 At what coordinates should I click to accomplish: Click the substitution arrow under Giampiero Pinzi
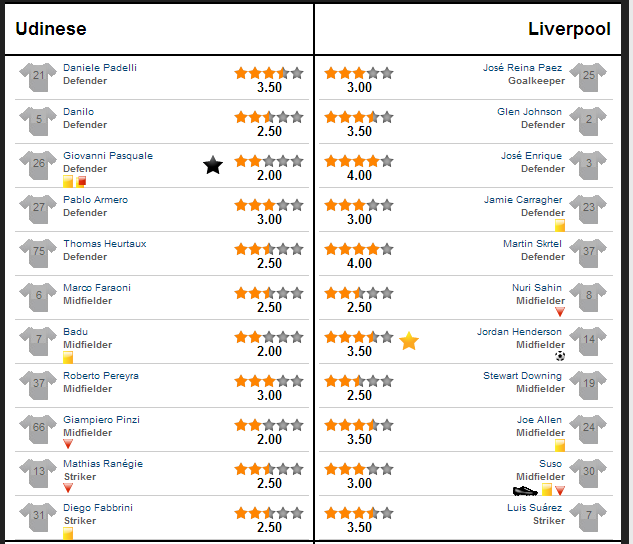(68, 444)
